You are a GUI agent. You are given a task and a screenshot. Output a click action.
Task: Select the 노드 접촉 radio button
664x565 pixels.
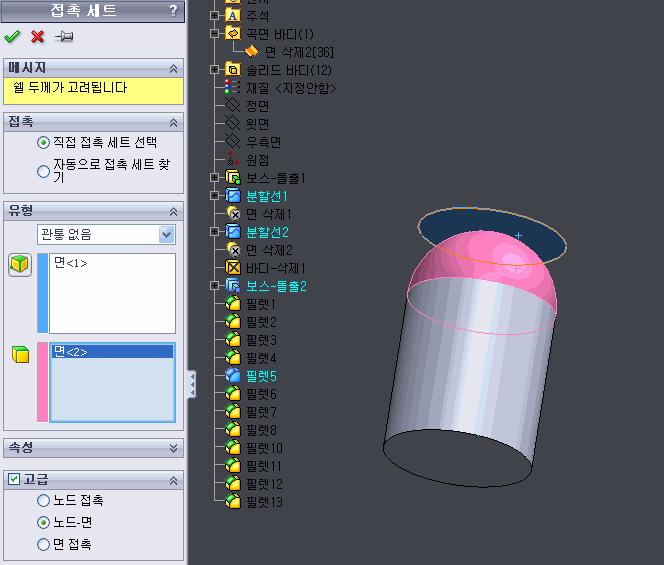point(43,500)
